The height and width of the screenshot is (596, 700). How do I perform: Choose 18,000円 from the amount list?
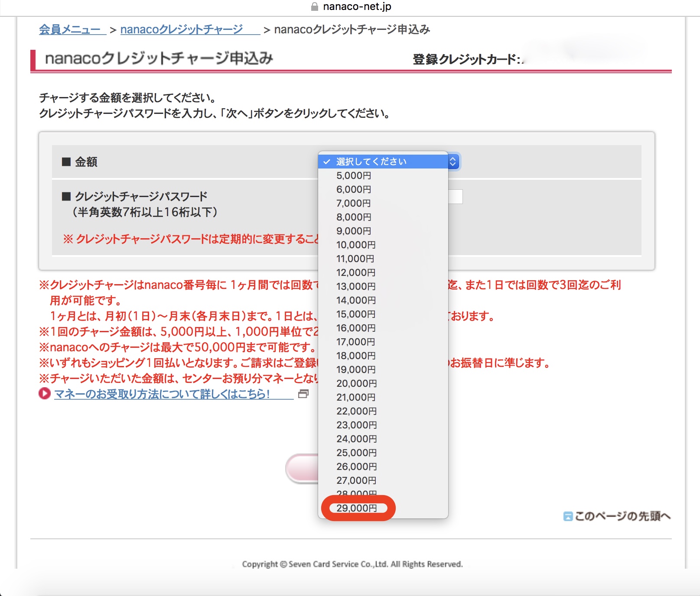pyautogui.click(x=383, y=356)
